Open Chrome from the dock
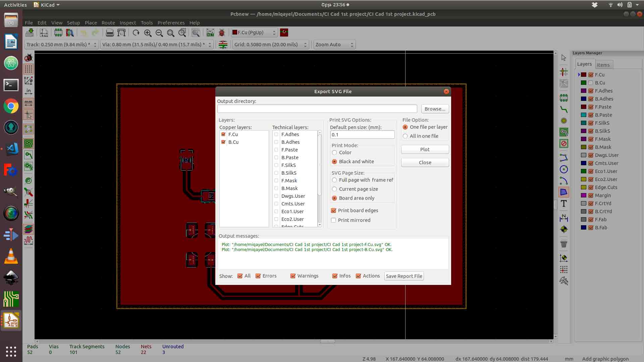Image resolution: width=644 pixels, height=362 pixels. pyautogui.click(x=11, y=106)
